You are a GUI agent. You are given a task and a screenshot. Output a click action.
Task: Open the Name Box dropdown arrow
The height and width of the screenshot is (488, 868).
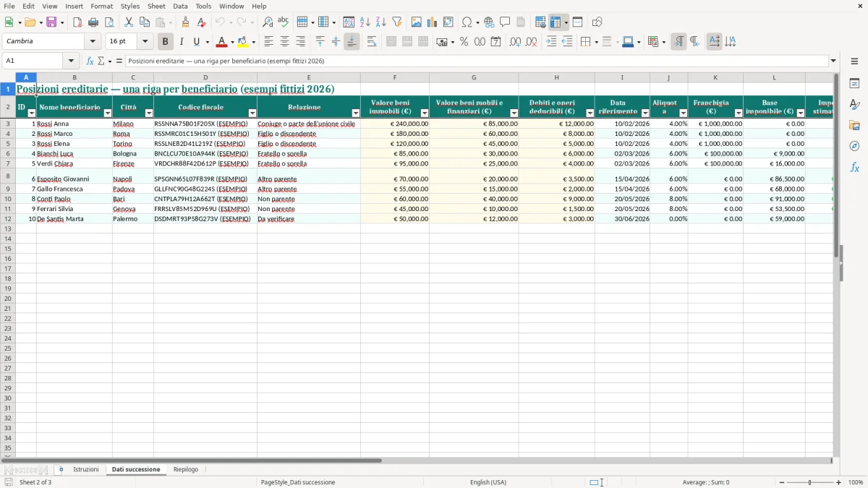click(71, 61)
